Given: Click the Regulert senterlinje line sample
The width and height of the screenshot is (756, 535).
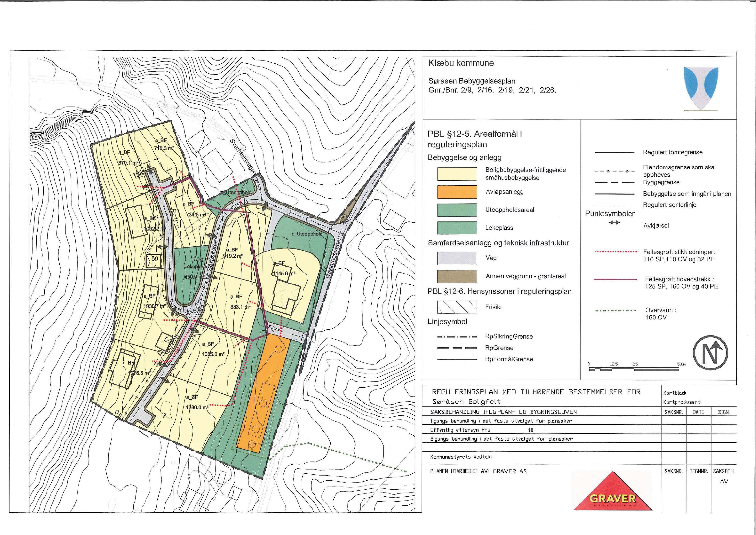Looking at the screenshot, I should (614, 205).
